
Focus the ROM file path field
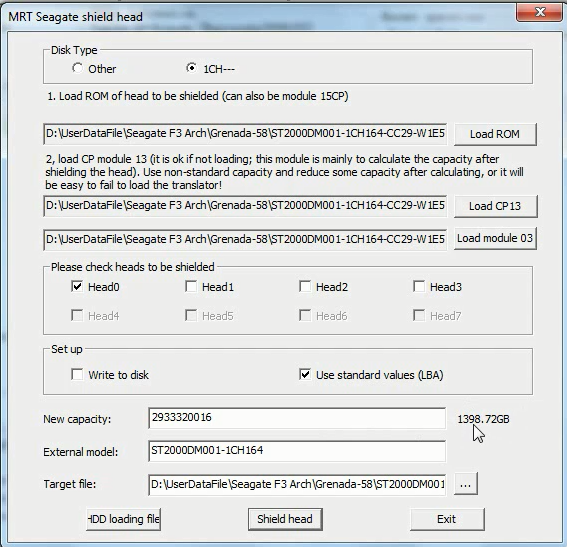point(245,134)
